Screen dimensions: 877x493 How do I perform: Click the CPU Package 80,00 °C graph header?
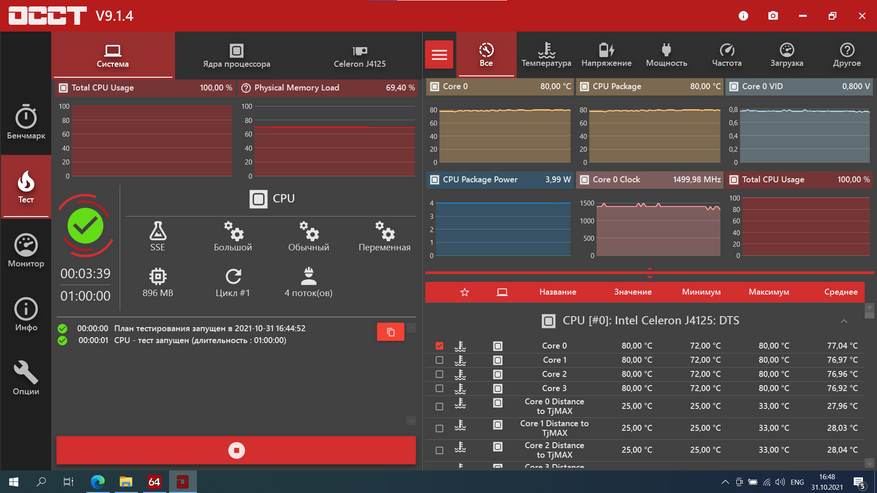coord(649,87)
